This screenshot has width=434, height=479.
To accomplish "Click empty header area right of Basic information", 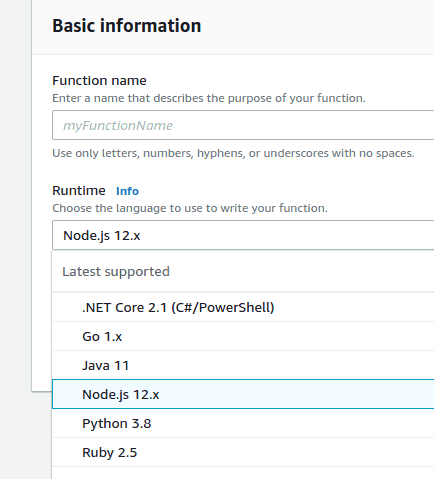I will point(317,26).
